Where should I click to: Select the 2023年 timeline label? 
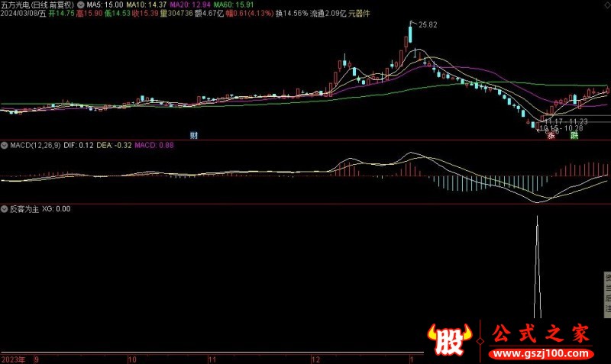(13, 358)
